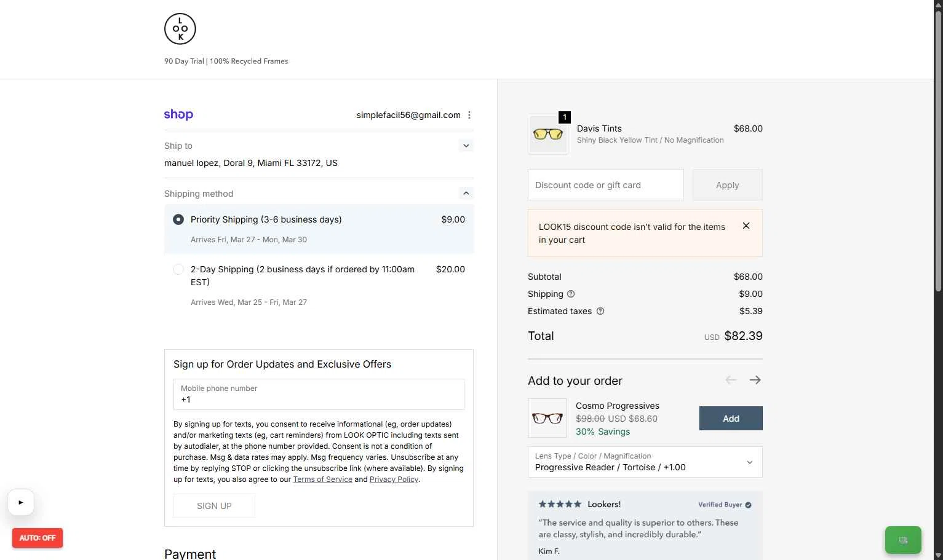Select Priority Shipping radio option
This screenshot has height=560, width=943.
pyautogui.click(x=178, y=219)
